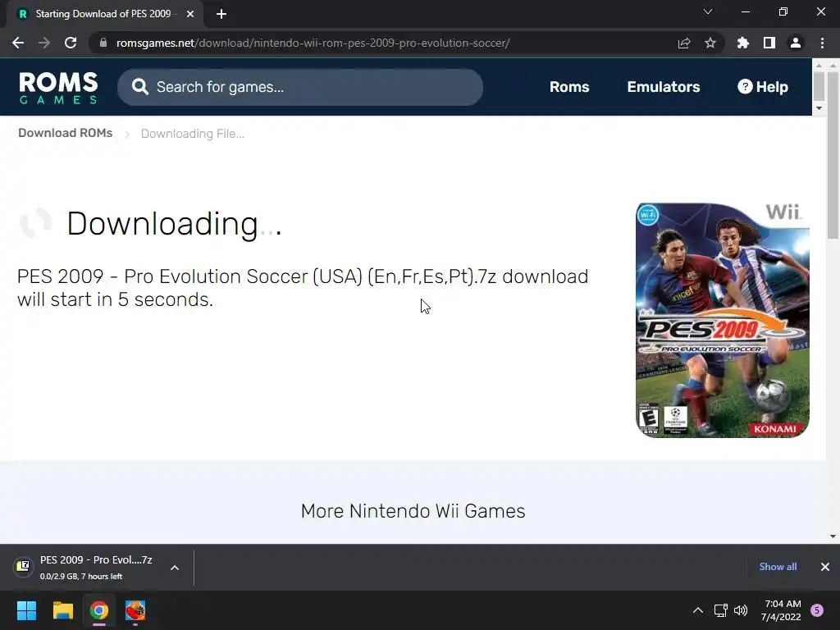Image resolution: width=840 pixels, height=630 pixels.
Task: Close the downloads bar
Action: point(825,567)
